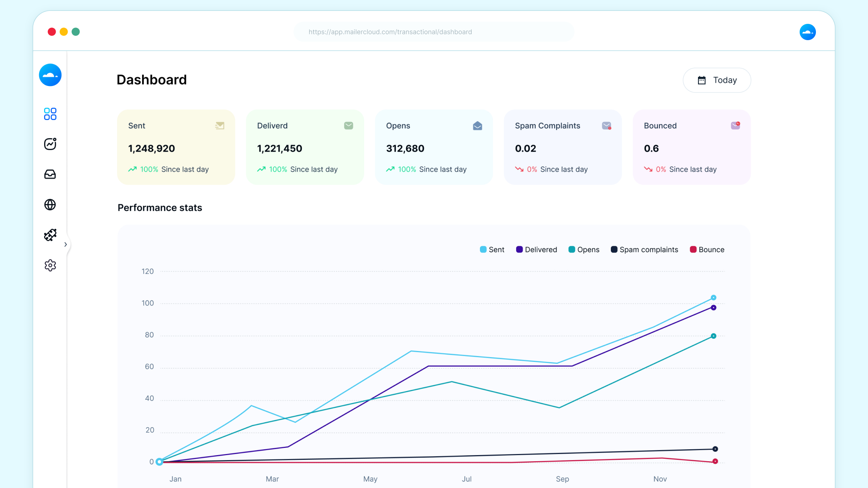Click the inbox tray sidebar icon
This screenshot has height=488, width=868.
click(x=50, y=174)
